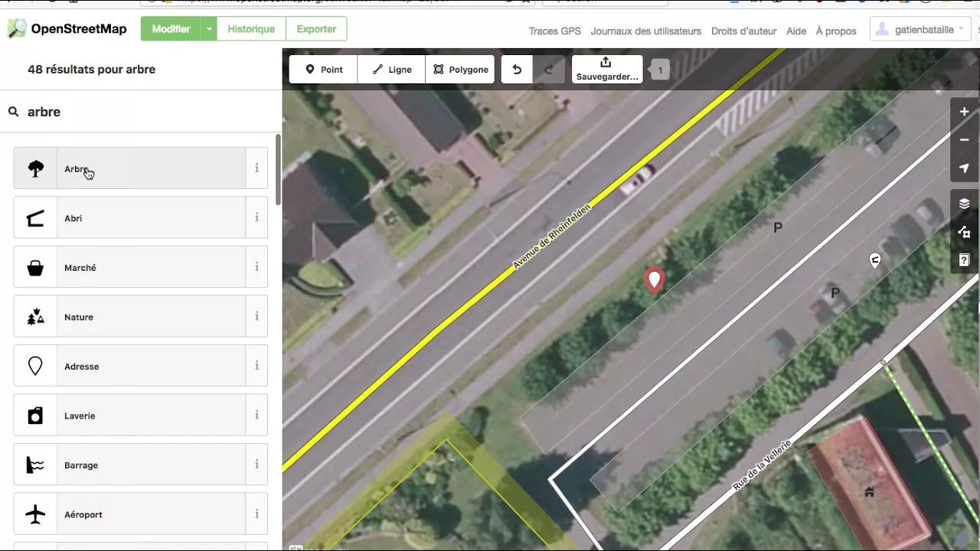Add a Point feature
Viewport: 980px width, 551px height.
click(323, 69)
